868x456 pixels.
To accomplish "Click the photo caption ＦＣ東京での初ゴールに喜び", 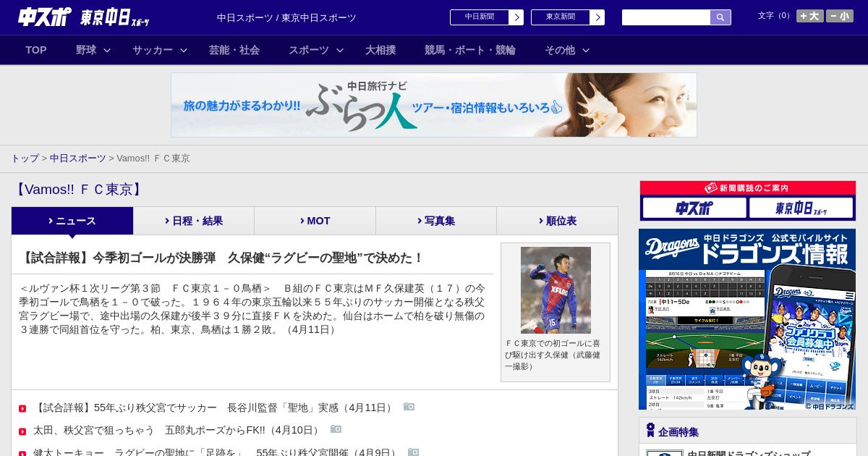I will coord(555,355).
